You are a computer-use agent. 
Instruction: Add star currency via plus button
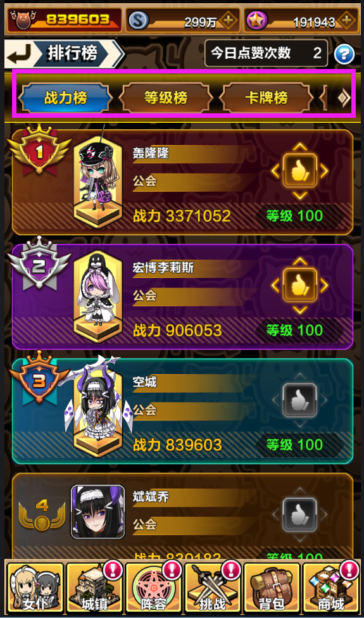point(347,20)
